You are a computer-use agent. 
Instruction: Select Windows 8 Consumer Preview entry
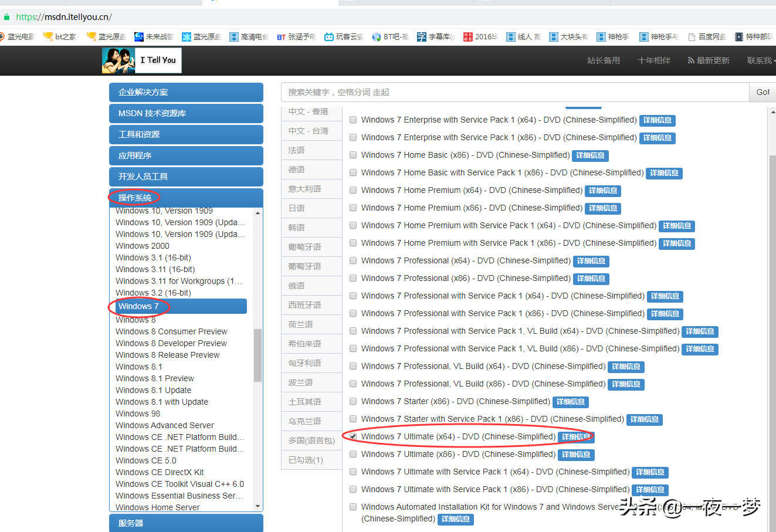[x=171, y=331]
